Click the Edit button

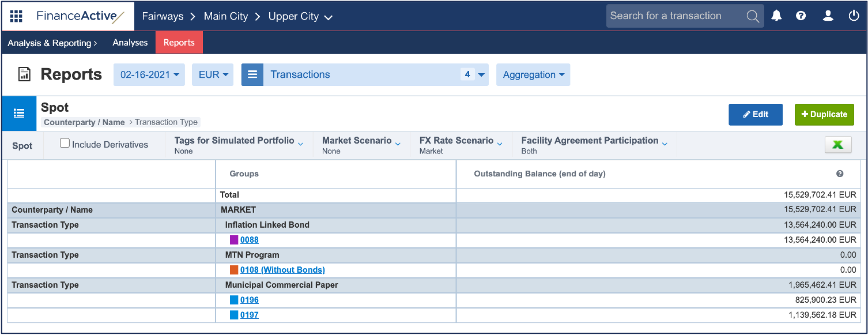[x=756, y=114]
